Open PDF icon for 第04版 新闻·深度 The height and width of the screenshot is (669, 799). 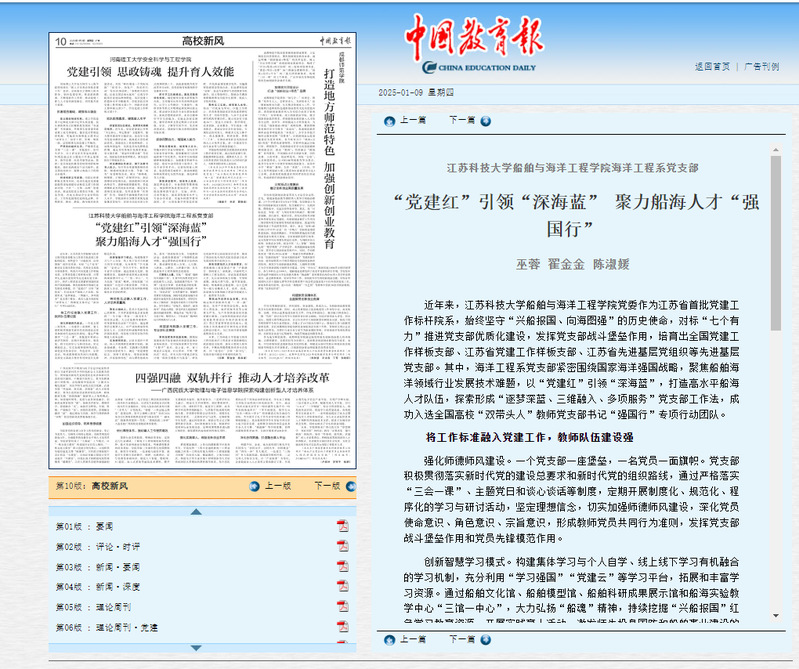[x=342, y=586]
